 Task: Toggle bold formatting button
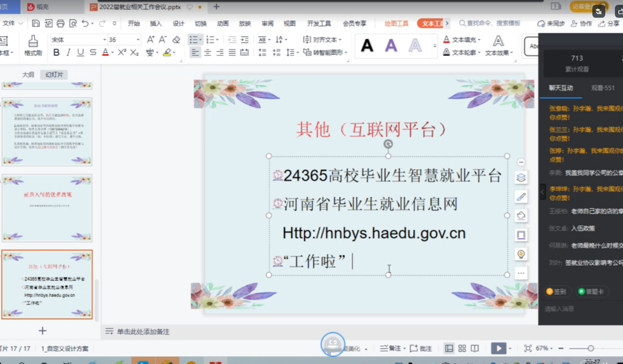click(x=56, y=52)
